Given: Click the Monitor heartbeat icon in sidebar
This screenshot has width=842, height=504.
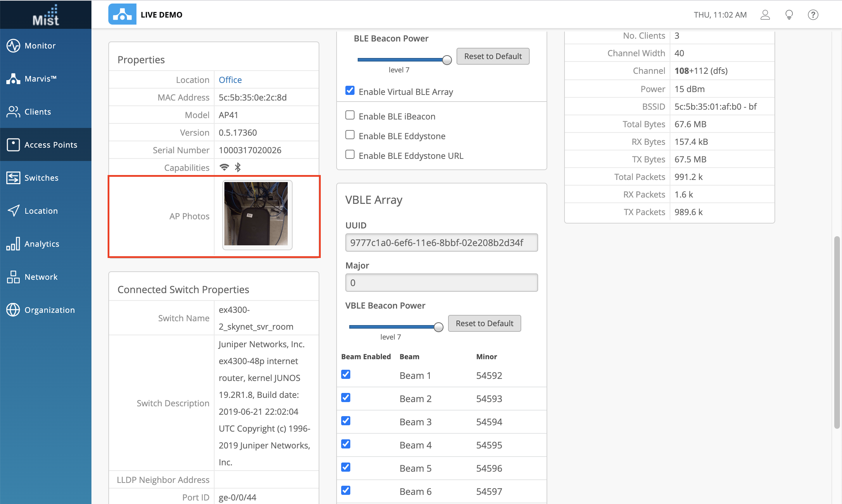Looking at the screenshot, I should (13, 46).
